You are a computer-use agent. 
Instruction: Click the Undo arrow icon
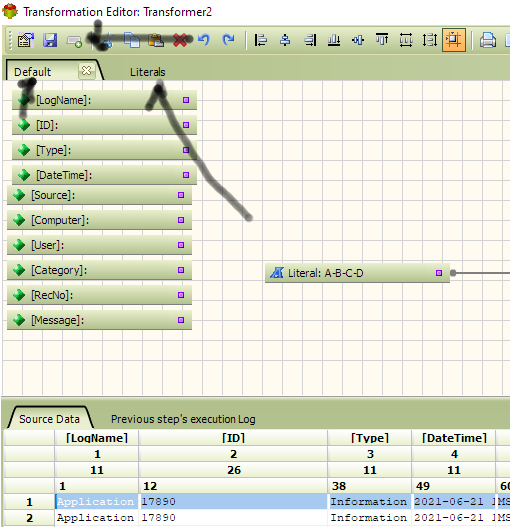click(x=204, y=40)
